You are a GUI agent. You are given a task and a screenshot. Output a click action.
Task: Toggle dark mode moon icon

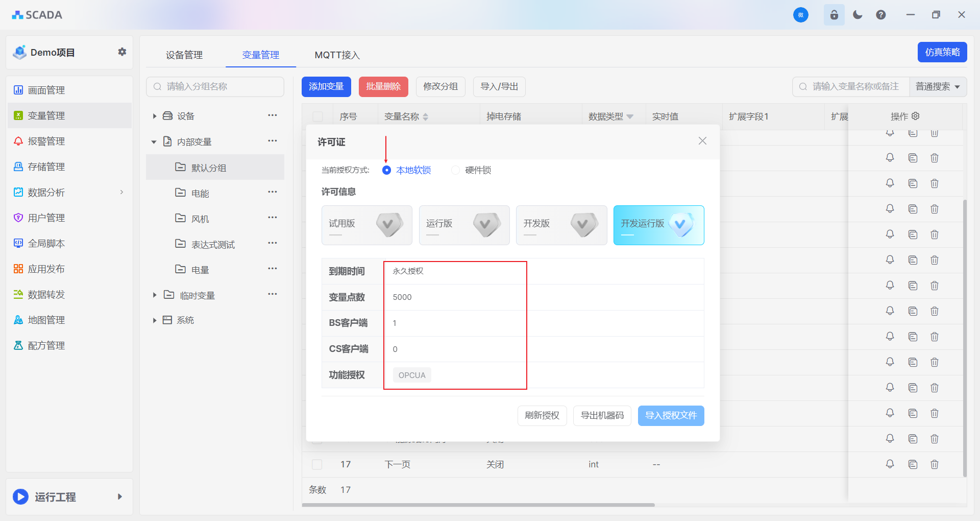click(857, 15)
